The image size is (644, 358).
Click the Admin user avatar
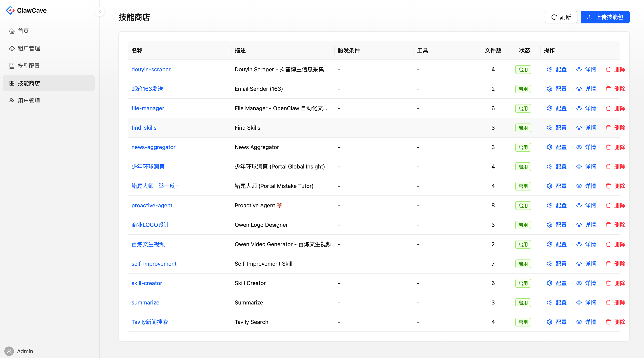point(9,351)
